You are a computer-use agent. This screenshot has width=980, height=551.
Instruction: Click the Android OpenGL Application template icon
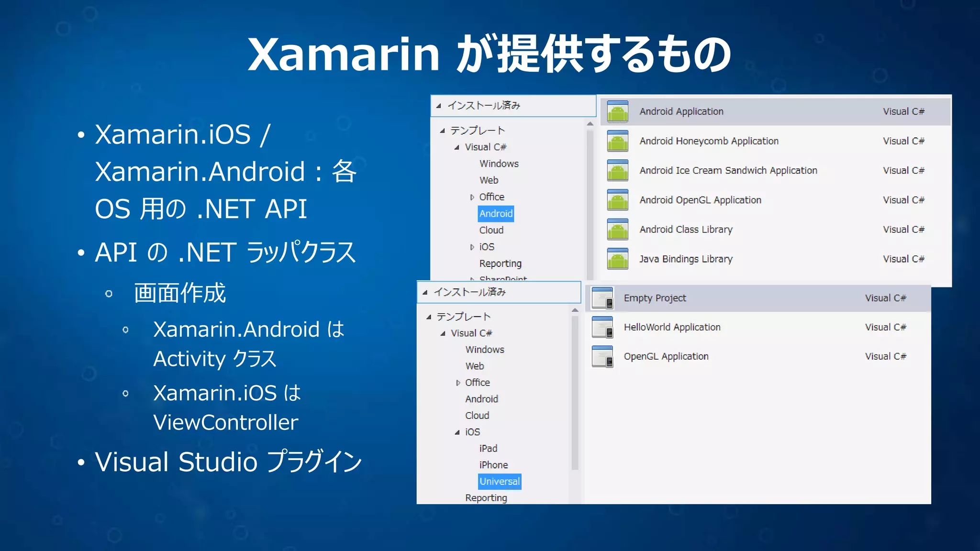tap(617, 200)
